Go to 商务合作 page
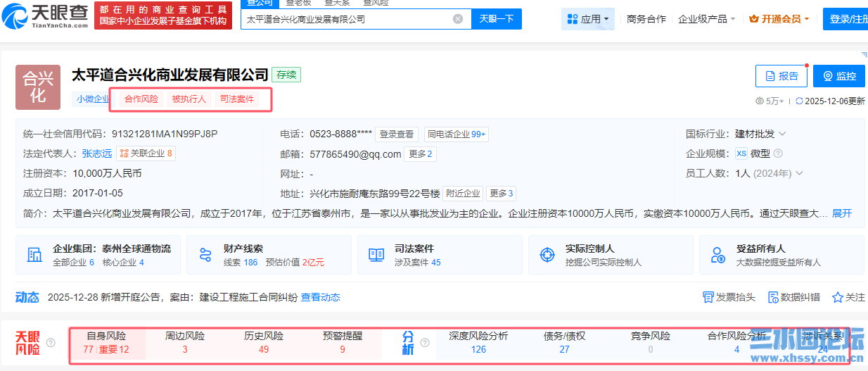 pyautogui.click(x=646, y=19)
